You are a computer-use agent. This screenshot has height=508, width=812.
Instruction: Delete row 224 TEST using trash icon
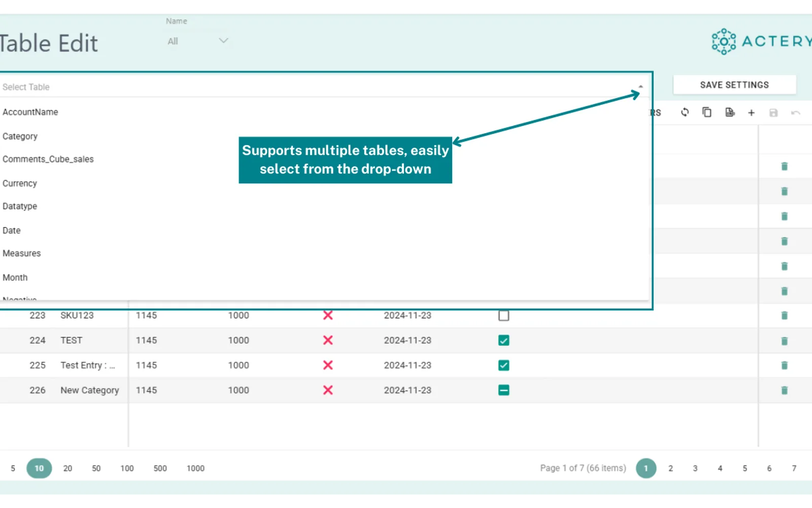pyautogui.click(x=785, y=340)
